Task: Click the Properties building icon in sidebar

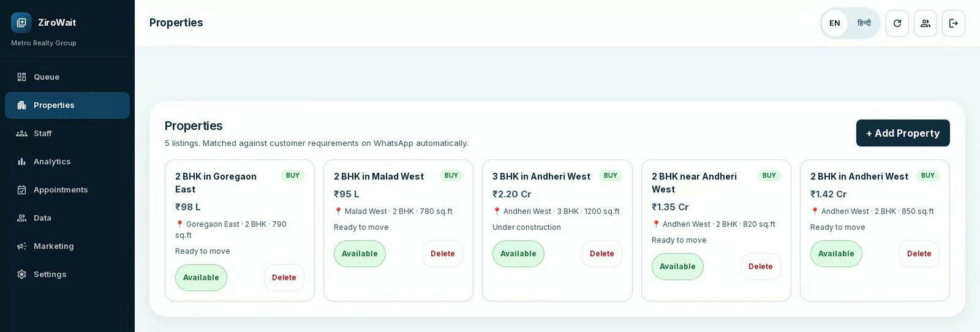Action: 21,105
